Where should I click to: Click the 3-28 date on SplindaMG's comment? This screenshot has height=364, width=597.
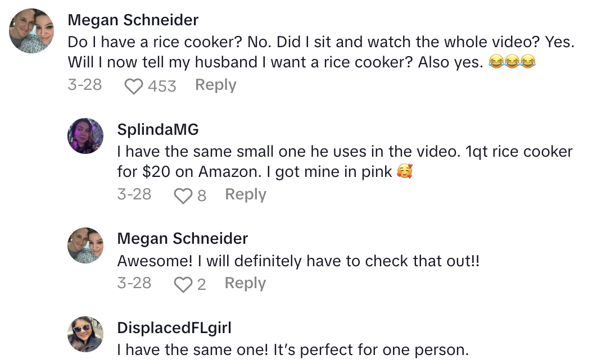[x=134, y=194]
